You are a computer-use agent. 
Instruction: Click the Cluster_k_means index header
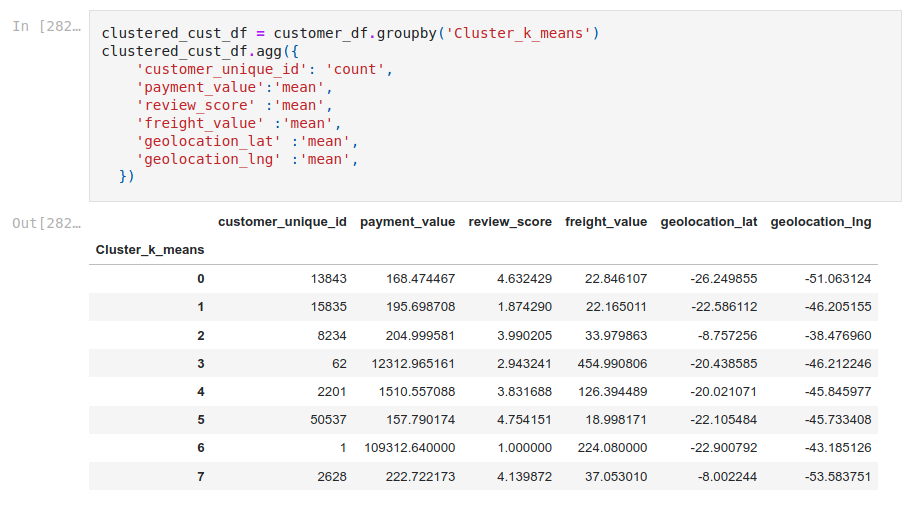coord(150,250)
